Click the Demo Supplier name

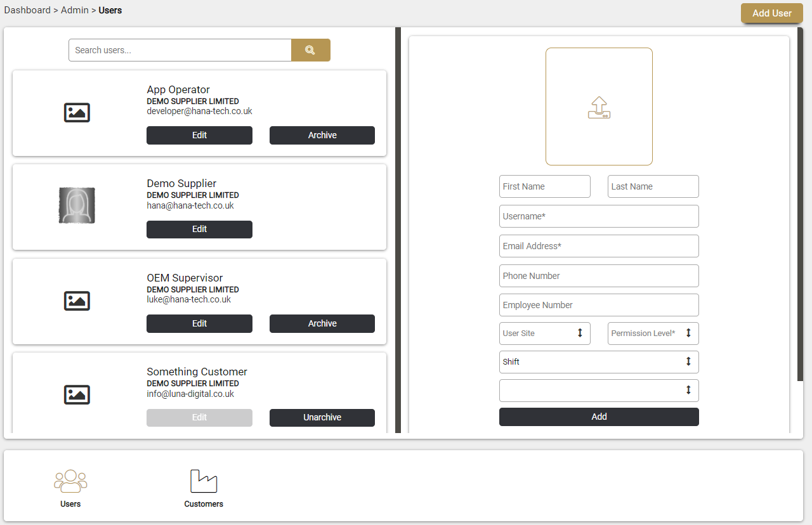(x=181, y=183)
